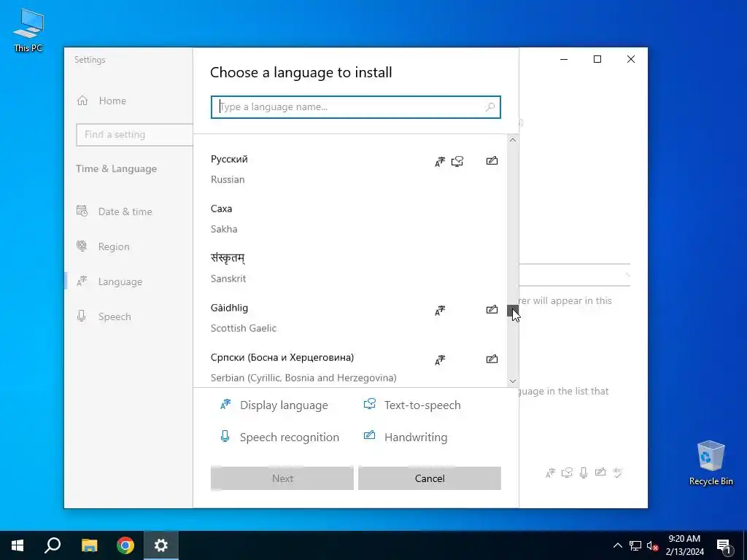The image size is (747, 560).
Task: Click the network tray icon
Action: click(635, 545)
